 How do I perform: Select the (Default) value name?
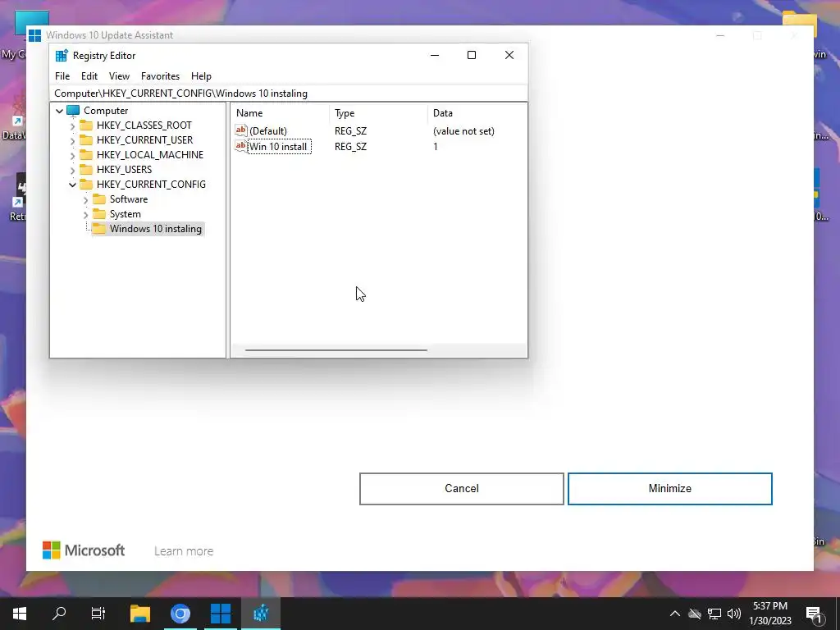point(268,130)
